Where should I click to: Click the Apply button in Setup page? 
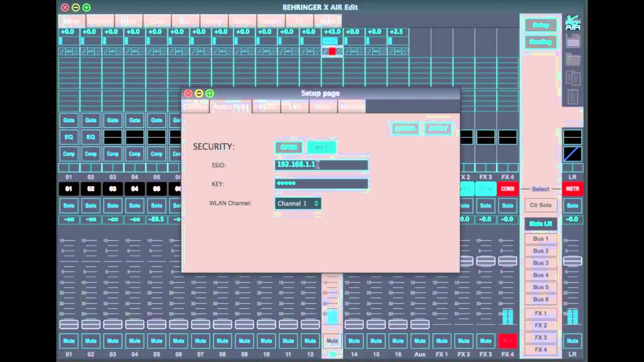[x=438, y=129]
